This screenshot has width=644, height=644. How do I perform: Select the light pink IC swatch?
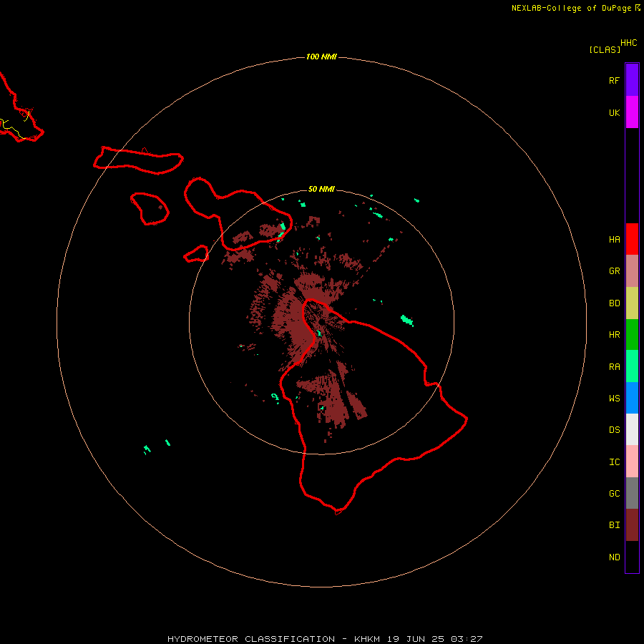632,462
